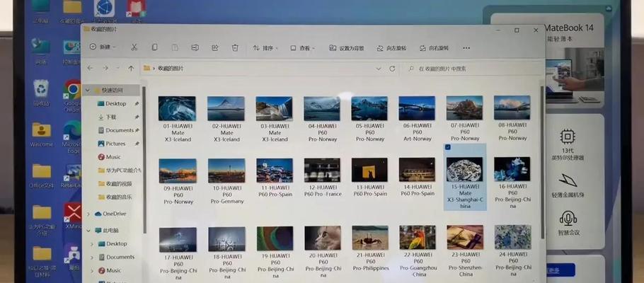Select the parrot thumbnail 22-HUAWEI P60 Pro-Guangzhou
The width and height of the screenshot is (644, 283).
point(418,238)
